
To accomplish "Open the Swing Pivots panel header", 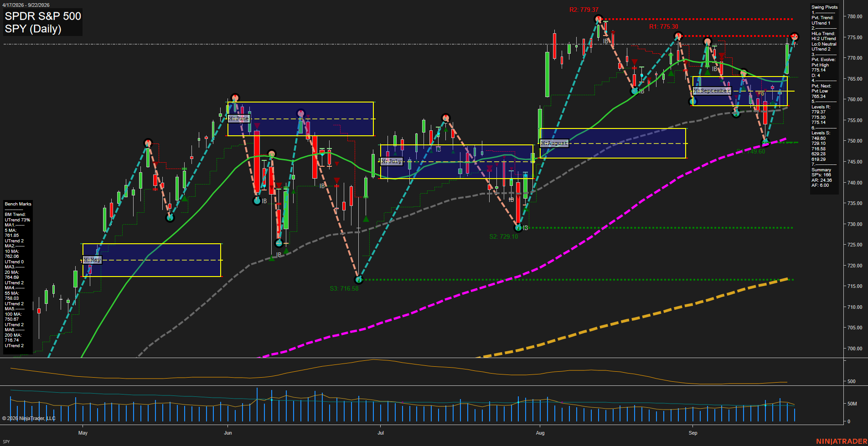I will (x=824, y=7).
